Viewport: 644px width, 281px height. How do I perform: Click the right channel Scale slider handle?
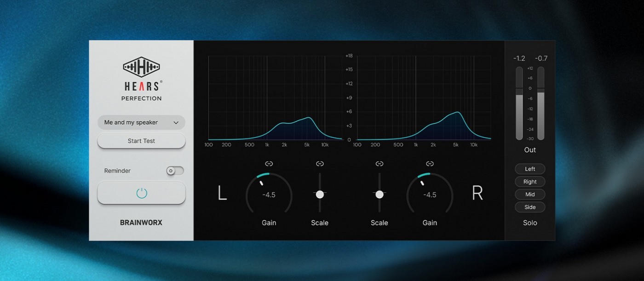(379, 195)
